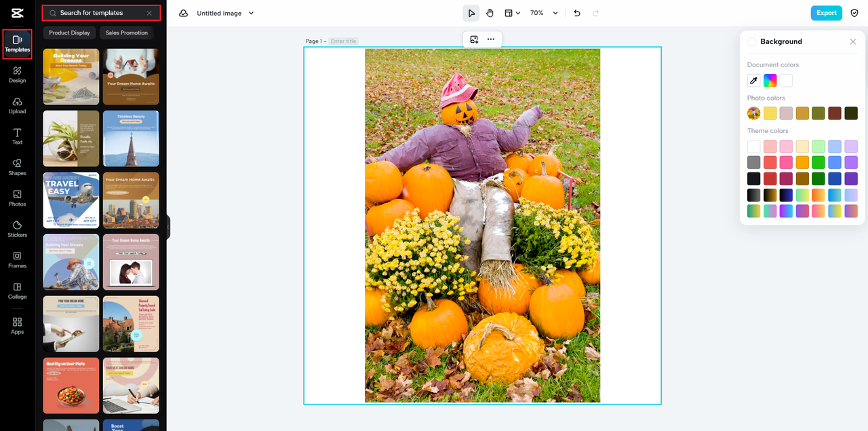This screenshot has width=868, height=431.
Task: Open the Design panel in sidebar
Action: pos(17,75)
